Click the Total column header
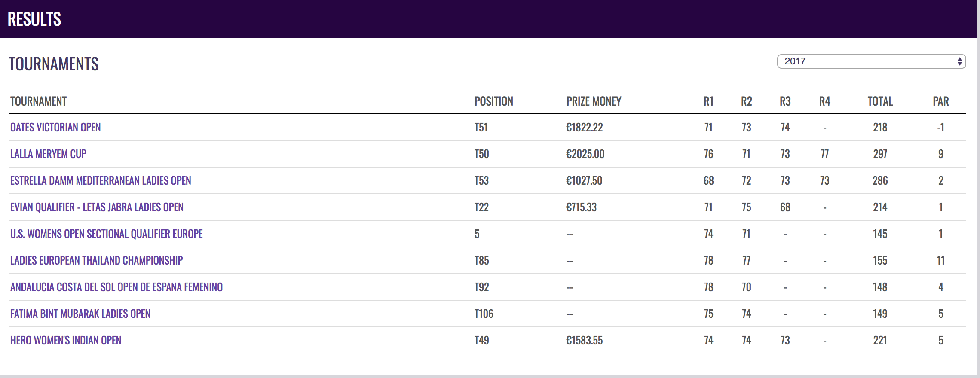980x378 pixels. point(880,101)
